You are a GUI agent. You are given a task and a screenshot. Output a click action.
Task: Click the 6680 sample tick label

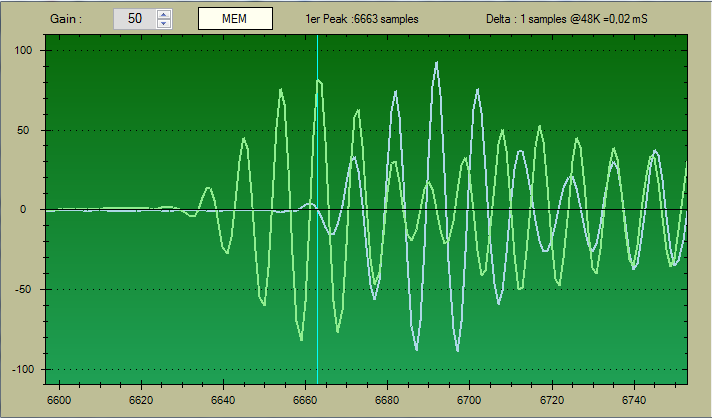click(x=388, y=399)
